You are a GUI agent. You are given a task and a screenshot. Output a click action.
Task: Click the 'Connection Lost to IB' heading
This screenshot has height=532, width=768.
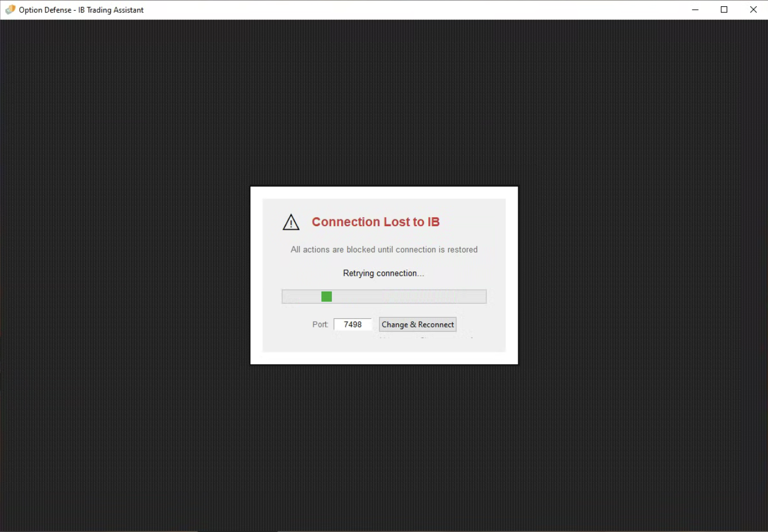pyautogui.click(x=375, y=222)
